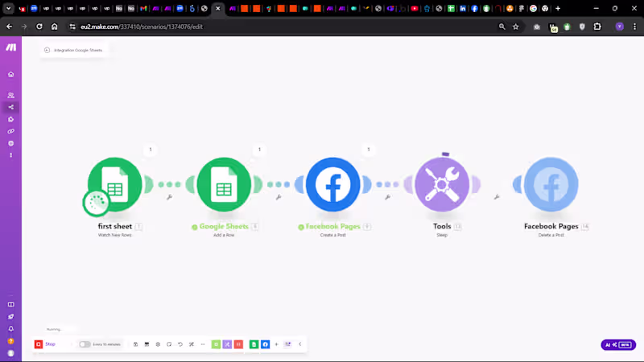Add a favorite module with plus icon
The height and width of the screenshot is (362, 644).
[x=276, y=344]
